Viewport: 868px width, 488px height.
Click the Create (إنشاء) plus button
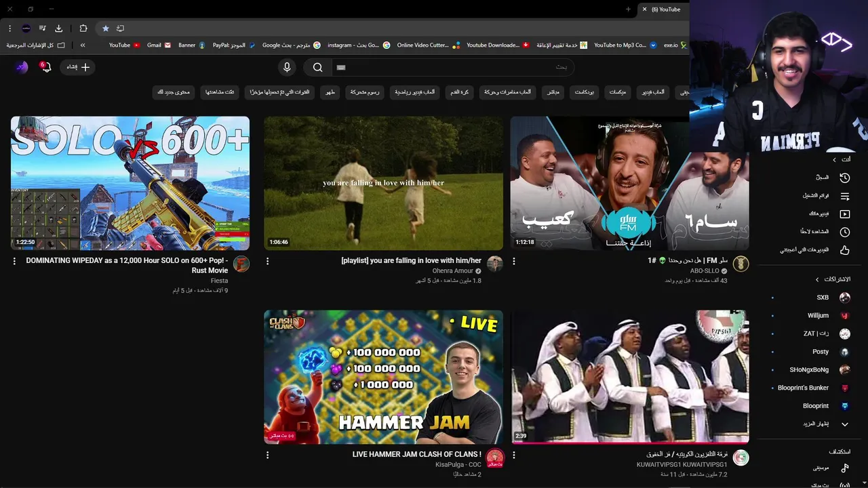click(x=78, y=67)
